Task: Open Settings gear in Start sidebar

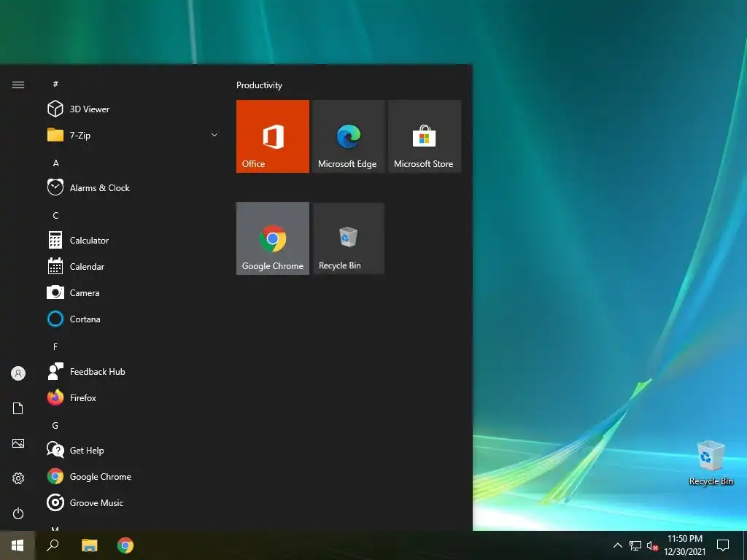Action: tap(18, 478)
